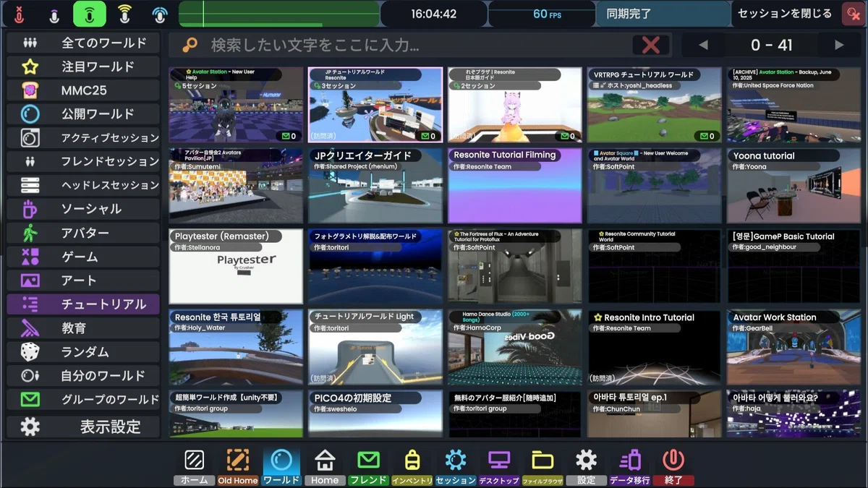Open JPチュートリアルワールド thumbnail
The width and height of the screenshot is (868, 488).
tap(375, 105)
